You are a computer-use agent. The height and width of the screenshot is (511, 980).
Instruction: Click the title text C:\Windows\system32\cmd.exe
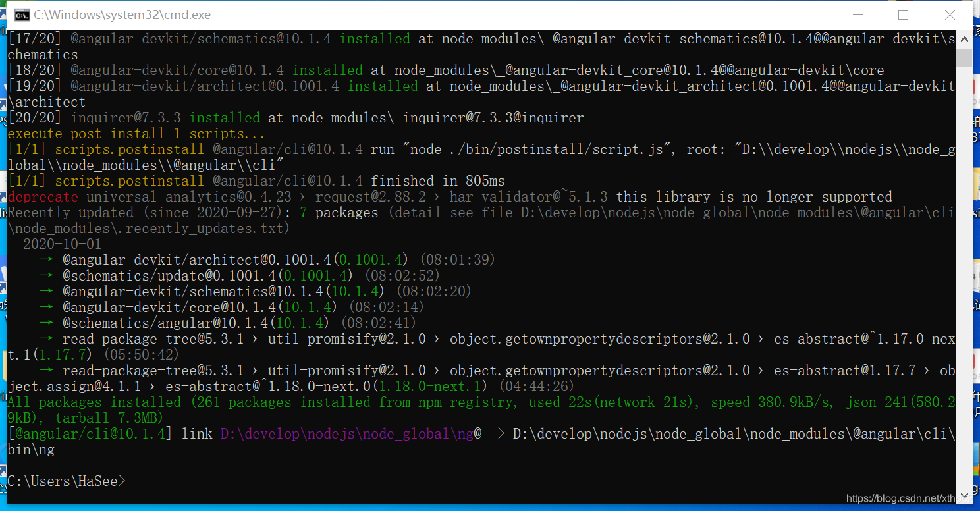[x=122, y=14]
